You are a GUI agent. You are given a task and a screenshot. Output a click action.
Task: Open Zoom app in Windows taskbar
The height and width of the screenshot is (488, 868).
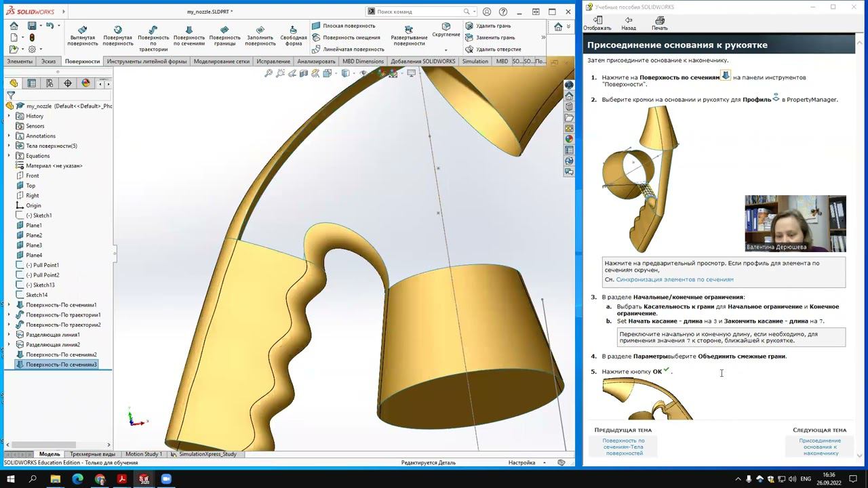coord(166,479)
